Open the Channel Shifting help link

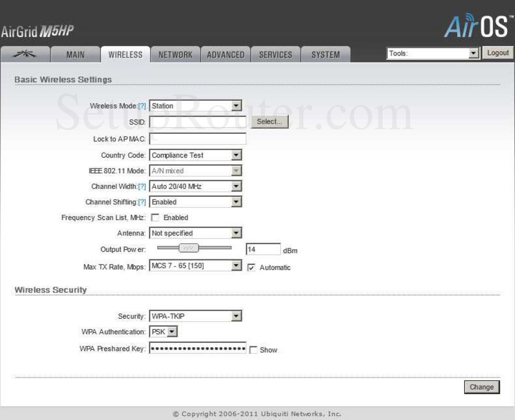(x=141, y=202)
